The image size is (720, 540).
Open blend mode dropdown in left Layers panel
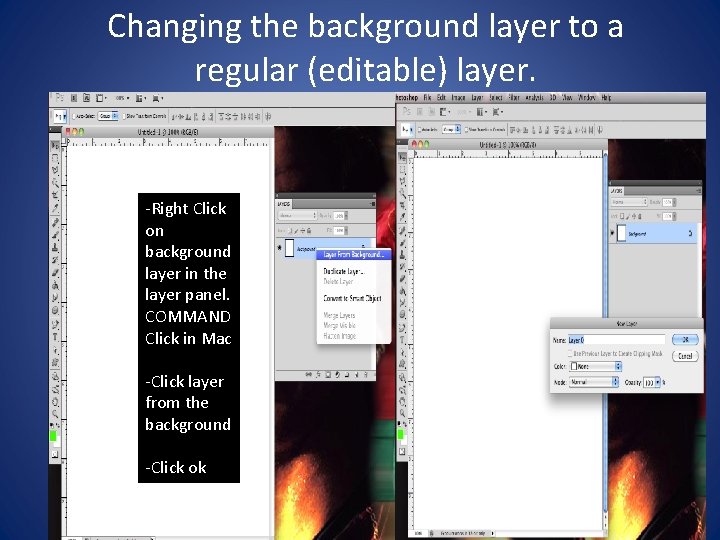coord(297,215)
